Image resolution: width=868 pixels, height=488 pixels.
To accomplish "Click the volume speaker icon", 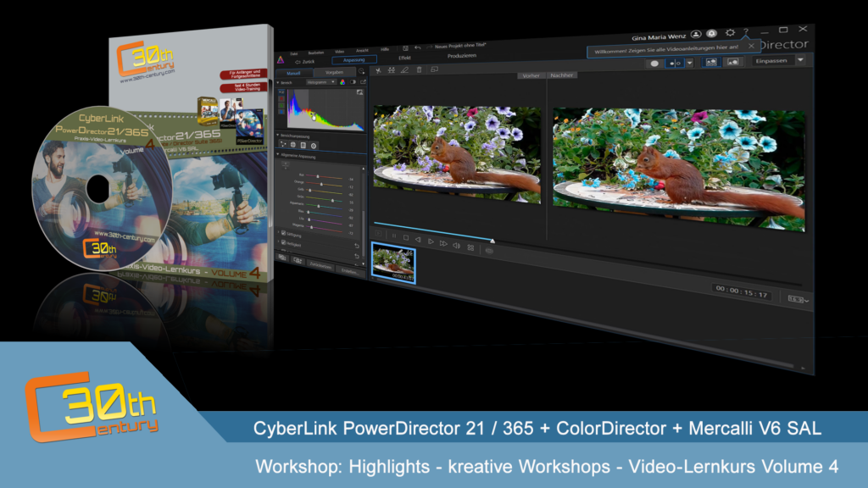I will [457, 245].
